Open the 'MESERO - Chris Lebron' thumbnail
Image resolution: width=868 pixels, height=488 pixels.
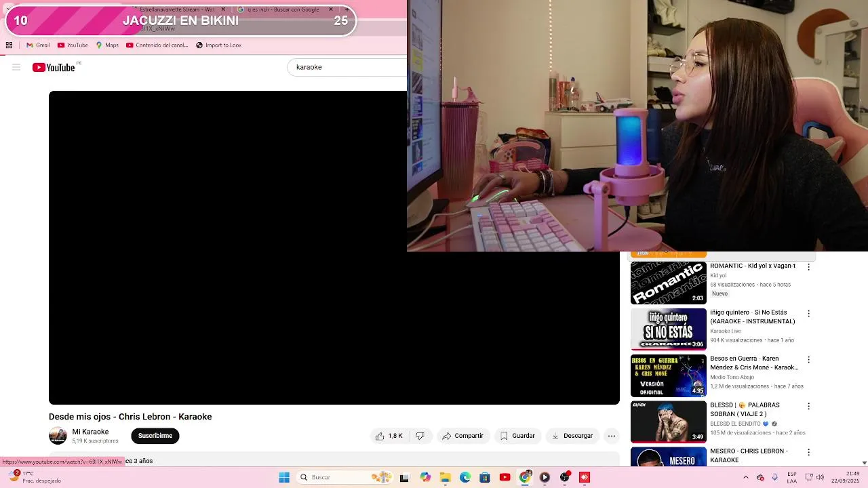pyautogui.click(x=669, y=457)
